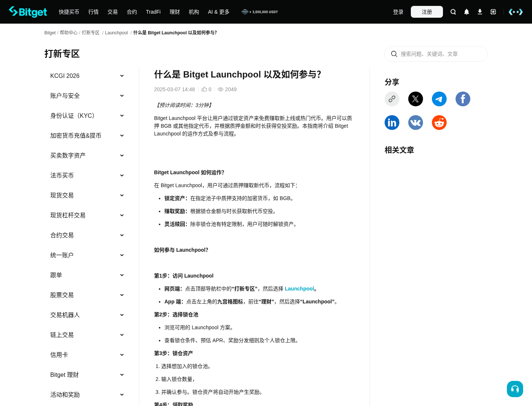Expand the 法币买币 section
532x406 pixels.
click(x=87, y=175)
